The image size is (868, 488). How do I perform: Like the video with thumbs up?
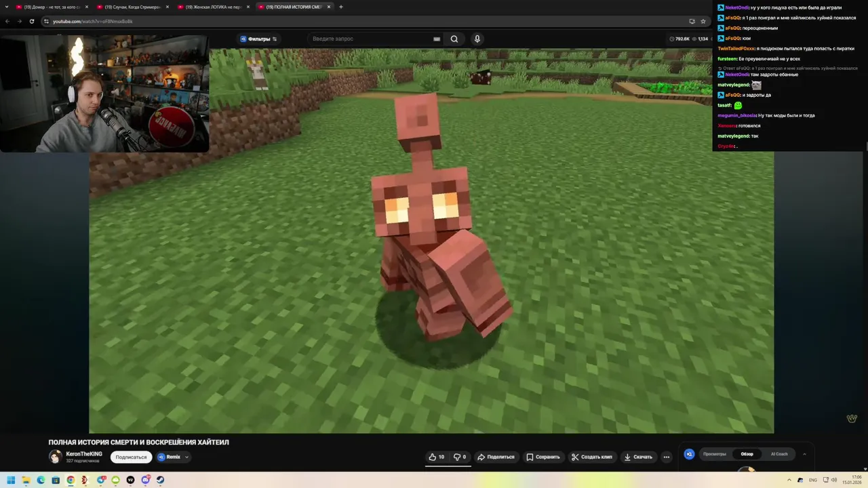tap(436, 457)
